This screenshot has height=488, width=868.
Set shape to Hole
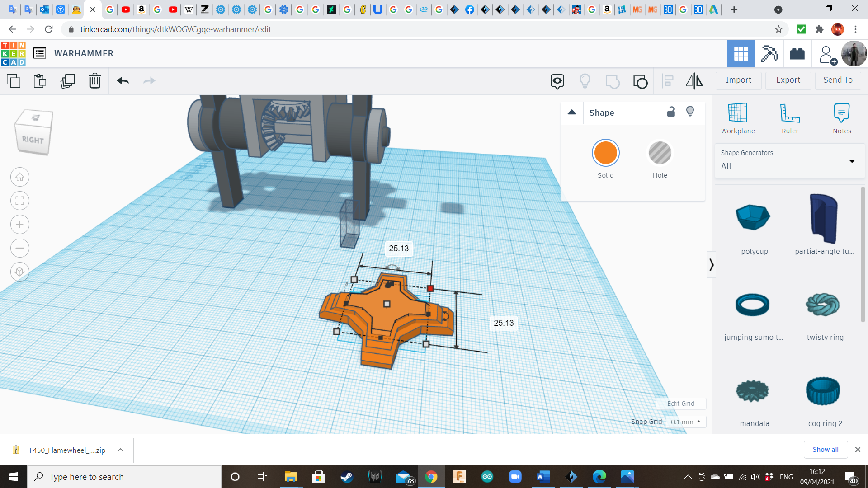(660, 153)
